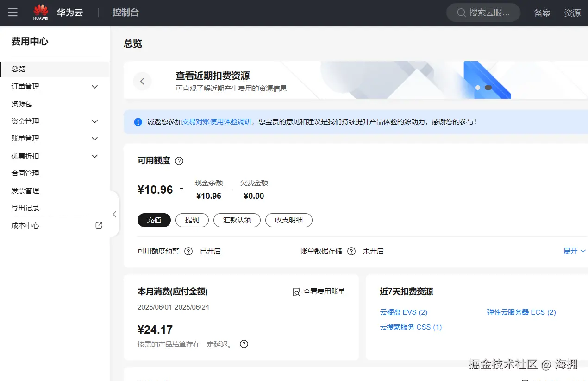Collapse the sidebar with the left chevron handle
The width and height of the screenshot is (588, 381).
(114, 214)
